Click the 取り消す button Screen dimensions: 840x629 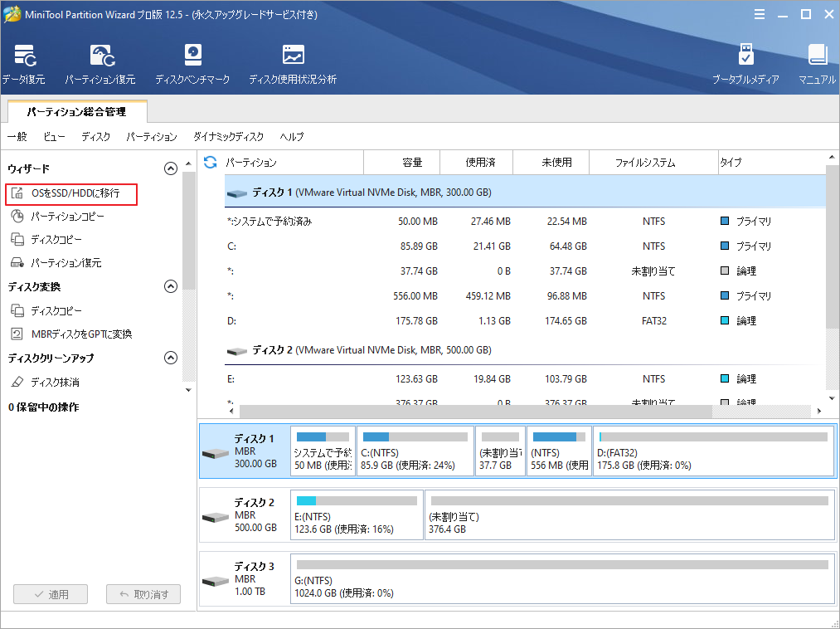(x=143, y=594)
